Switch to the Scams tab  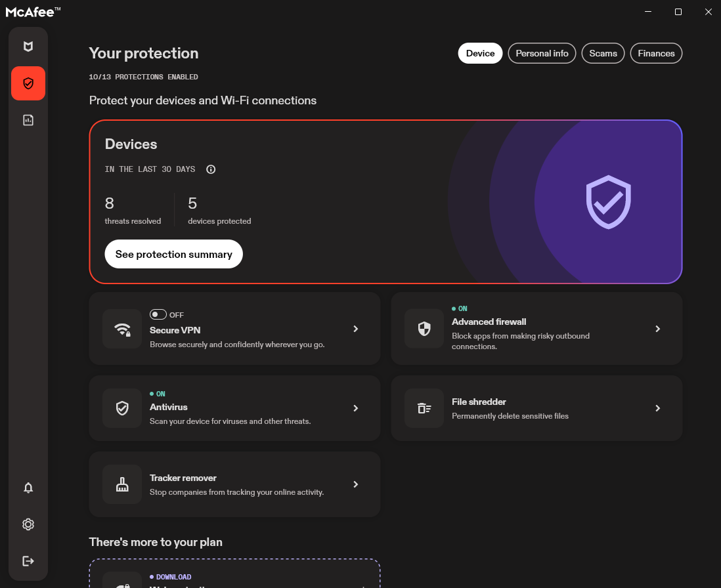[x=603, y=53]
